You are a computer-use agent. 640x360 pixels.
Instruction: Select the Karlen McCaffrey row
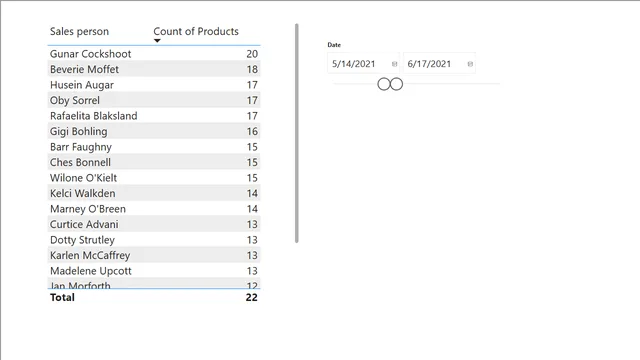(x=154, y=256)
